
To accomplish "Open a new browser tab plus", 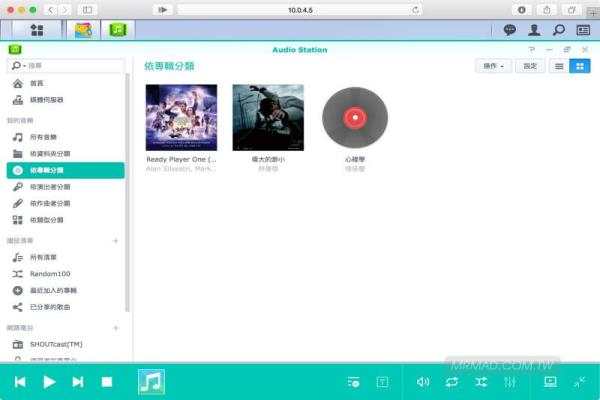I will [593, 13].
